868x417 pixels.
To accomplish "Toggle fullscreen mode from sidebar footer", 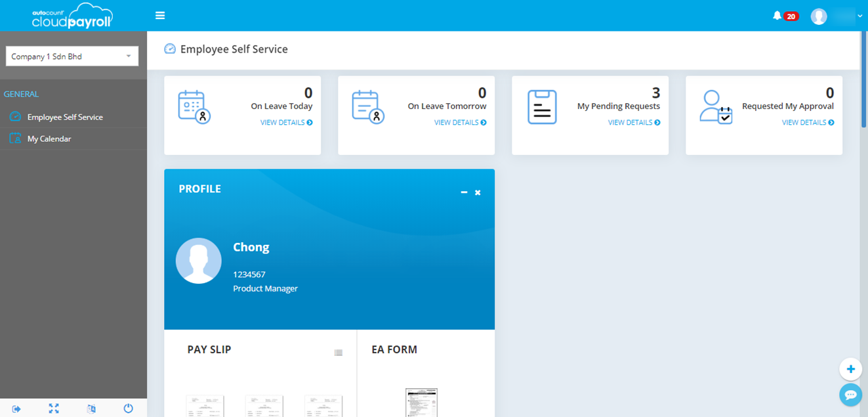I will click(54, 408).
